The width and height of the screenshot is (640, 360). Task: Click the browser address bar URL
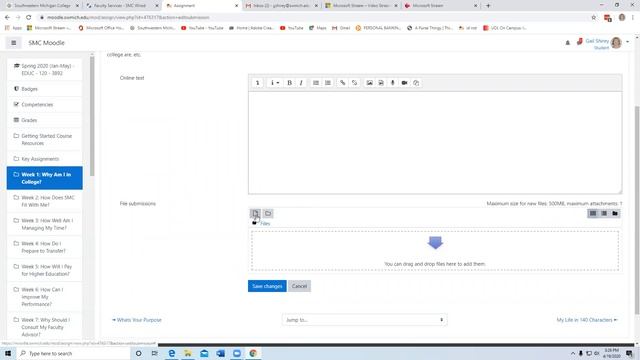128,18
